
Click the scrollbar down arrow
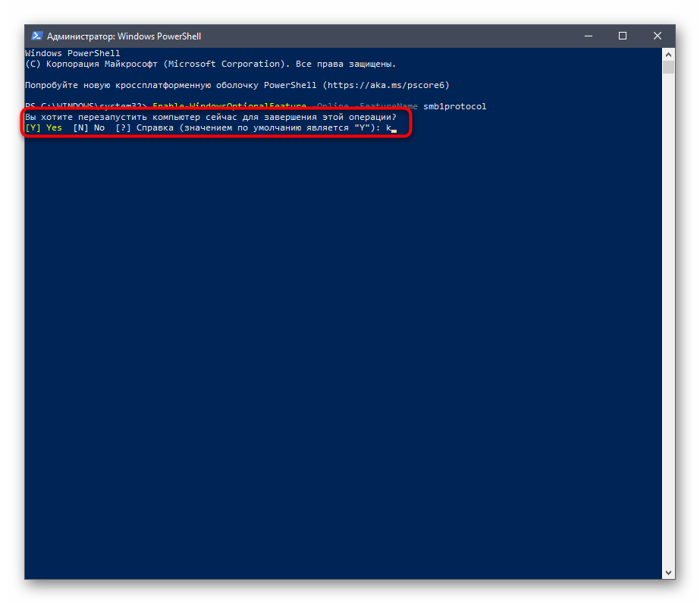point(668,572)
